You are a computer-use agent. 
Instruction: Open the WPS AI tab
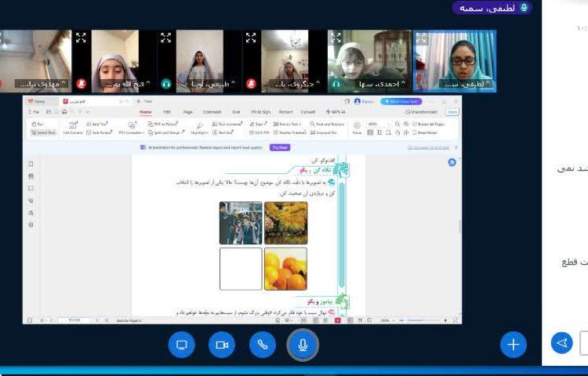(x=336, y=111)
